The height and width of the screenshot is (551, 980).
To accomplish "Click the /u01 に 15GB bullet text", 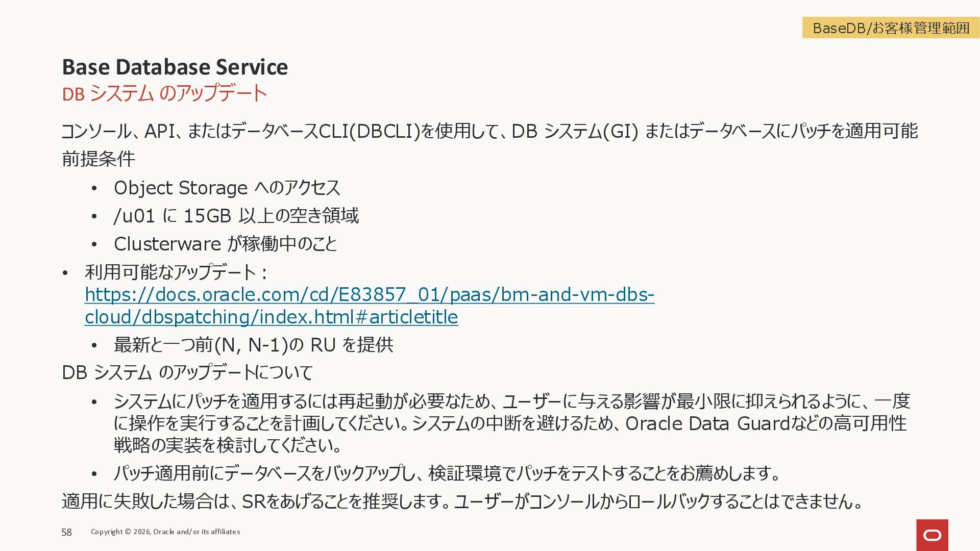I will point(236,216).
